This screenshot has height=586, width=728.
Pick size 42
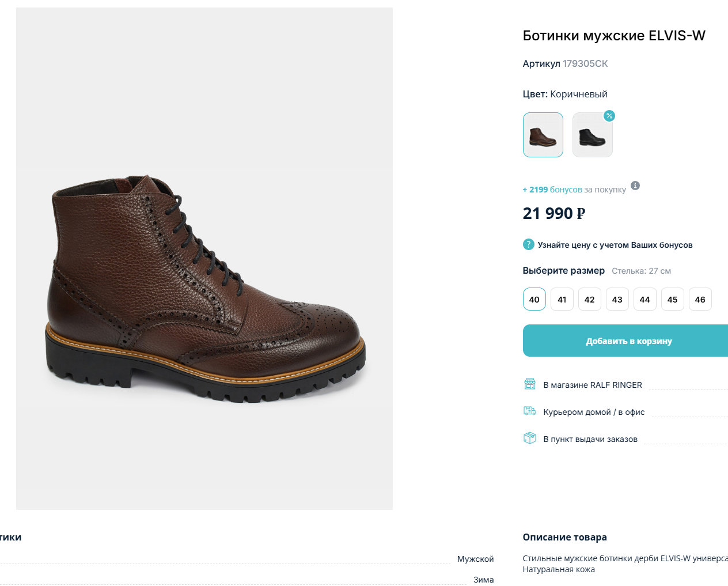(x=589, y=299)
